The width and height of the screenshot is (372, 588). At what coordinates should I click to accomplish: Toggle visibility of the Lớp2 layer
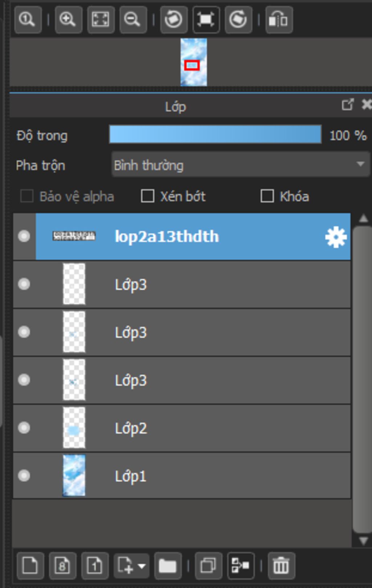(24, 427)
